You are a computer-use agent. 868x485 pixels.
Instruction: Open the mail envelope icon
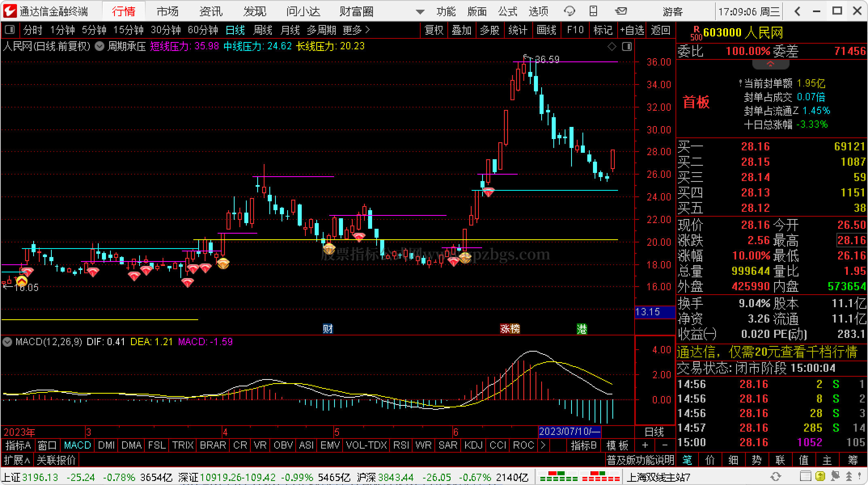620,11
